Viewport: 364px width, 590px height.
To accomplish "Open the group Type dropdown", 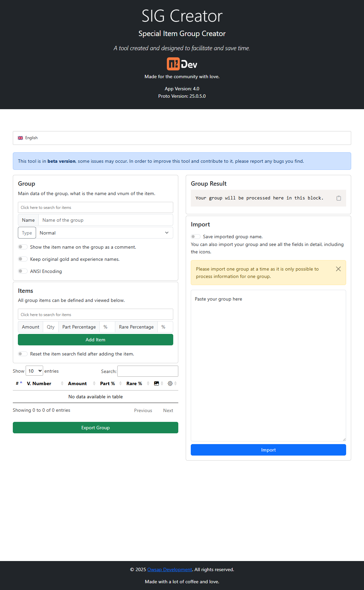I will click(104, 232).
